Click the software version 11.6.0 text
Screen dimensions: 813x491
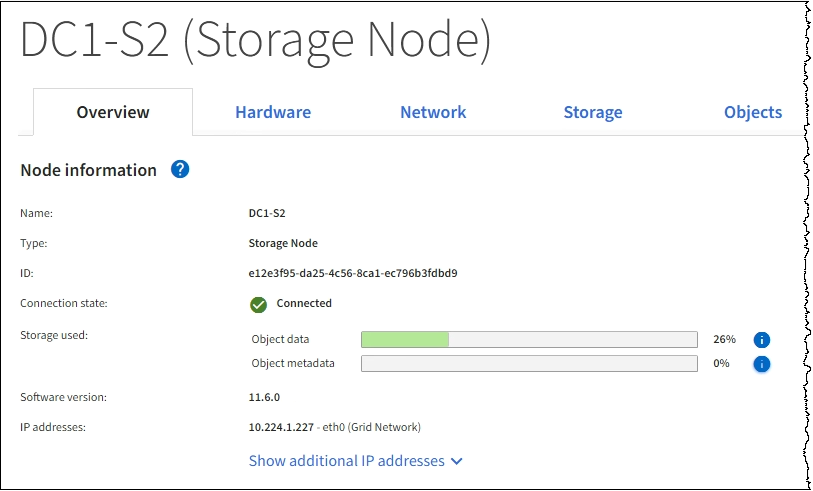264,397
